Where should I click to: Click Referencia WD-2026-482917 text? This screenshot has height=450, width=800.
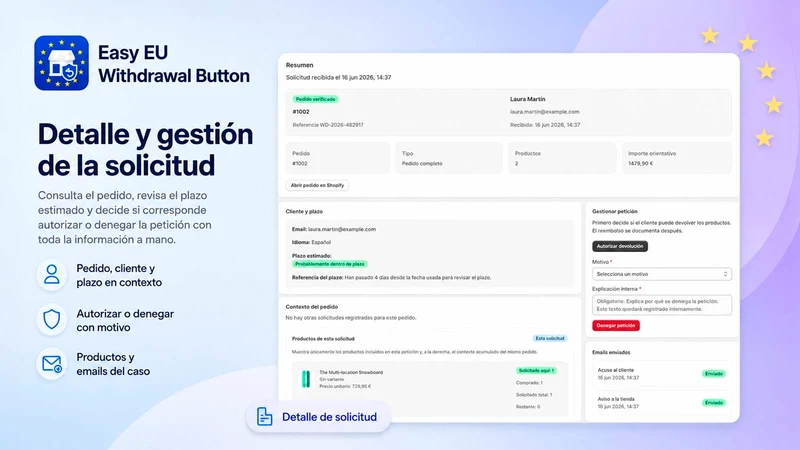(328, 124)
